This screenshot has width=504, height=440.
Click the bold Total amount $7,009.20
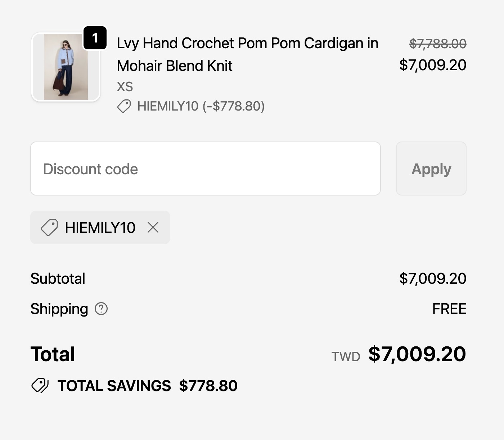[417, 354]
